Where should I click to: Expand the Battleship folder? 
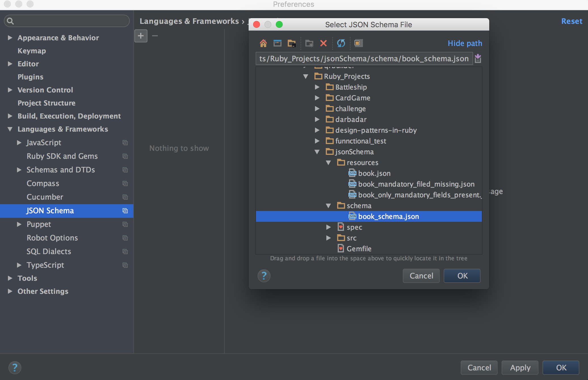pos(317,87)
